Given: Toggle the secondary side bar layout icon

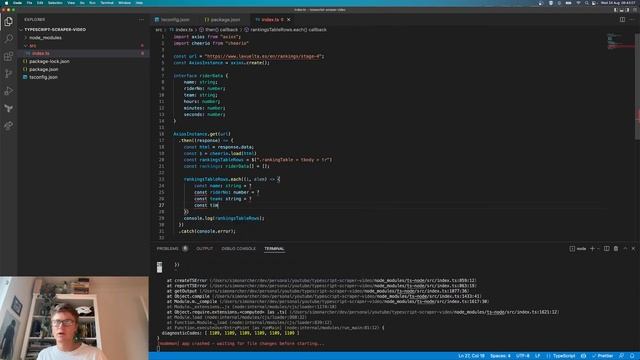Looking at the screenshot, I should point(628,10).
